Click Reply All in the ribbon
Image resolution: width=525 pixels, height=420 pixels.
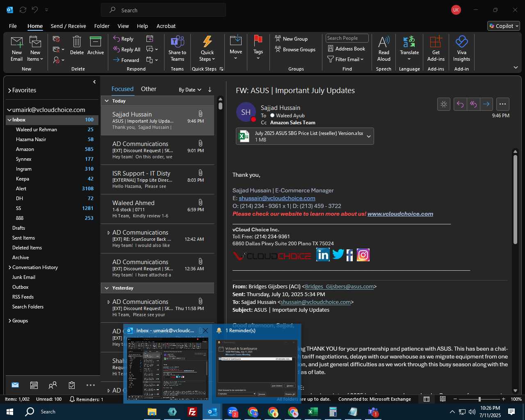click(x=127, y=50)
